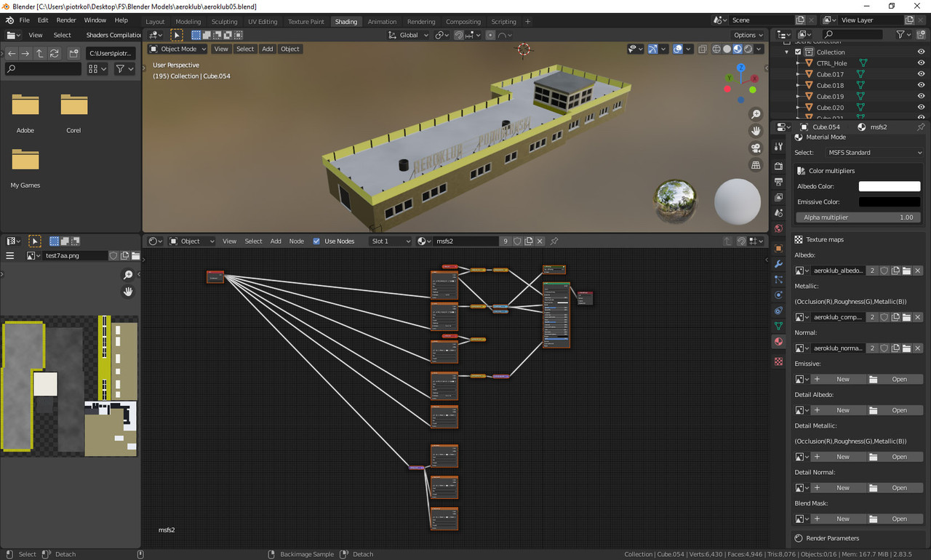The image size is (931, 560).
Task: Enable wireframe viewport shading
Action: click(716, 49)
